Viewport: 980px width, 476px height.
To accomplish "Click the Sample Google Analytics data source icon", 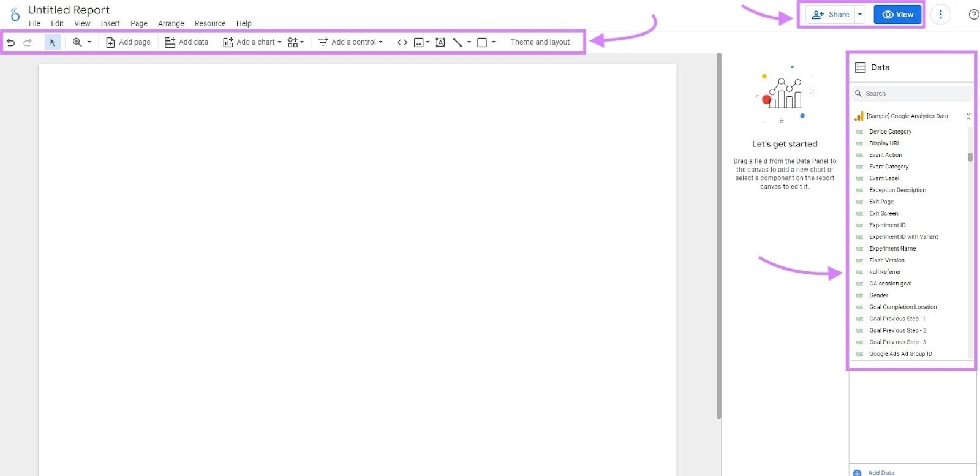I will tap(859, 116).
